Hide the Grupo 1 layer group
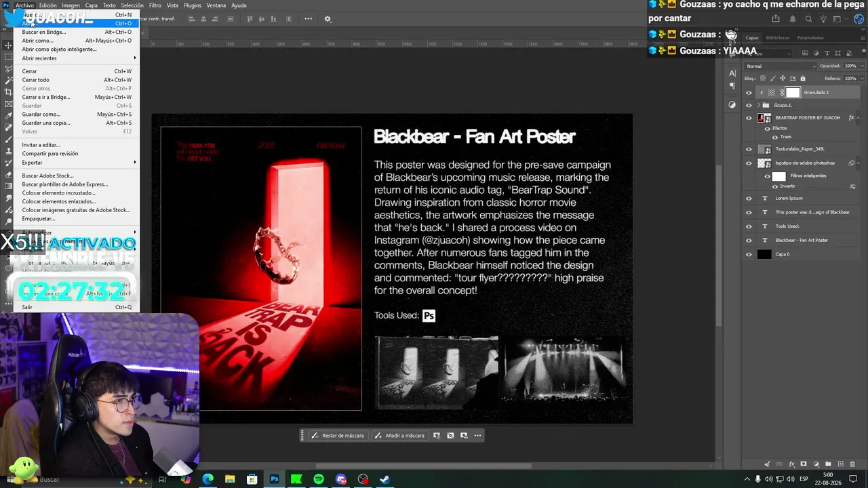The width and height of the screenshot is (868, 488). click(749, 106)
